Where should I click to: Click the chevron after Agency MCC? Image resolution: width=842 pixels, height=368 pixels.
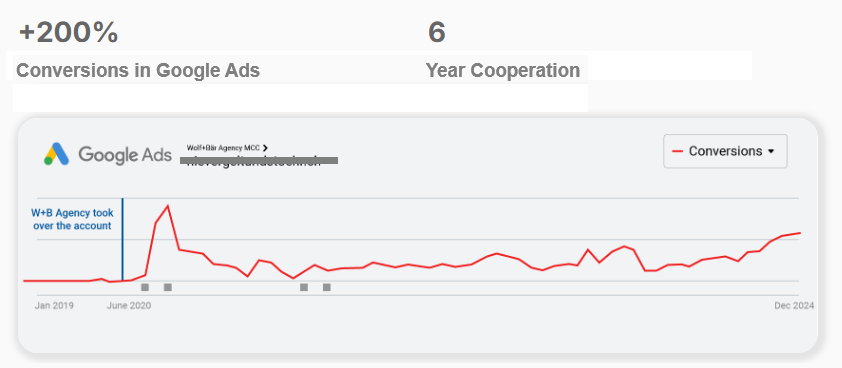click(265, 147)
